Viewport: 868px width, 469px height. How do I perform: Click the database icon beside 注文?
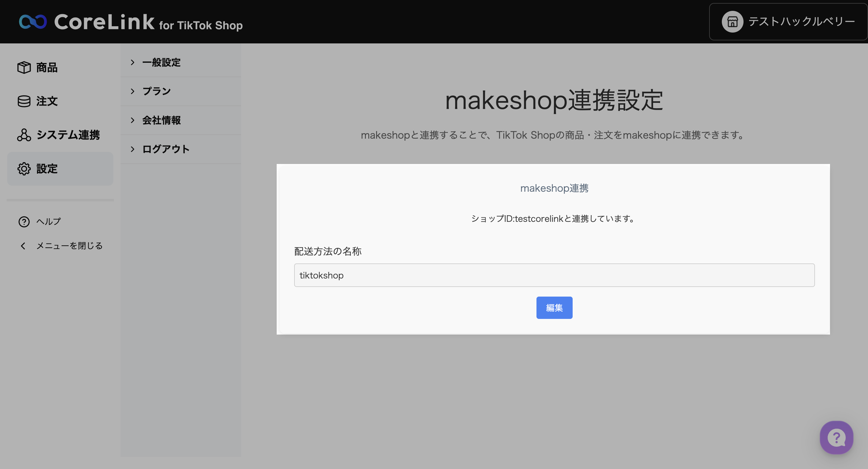[x=24, y=101]
